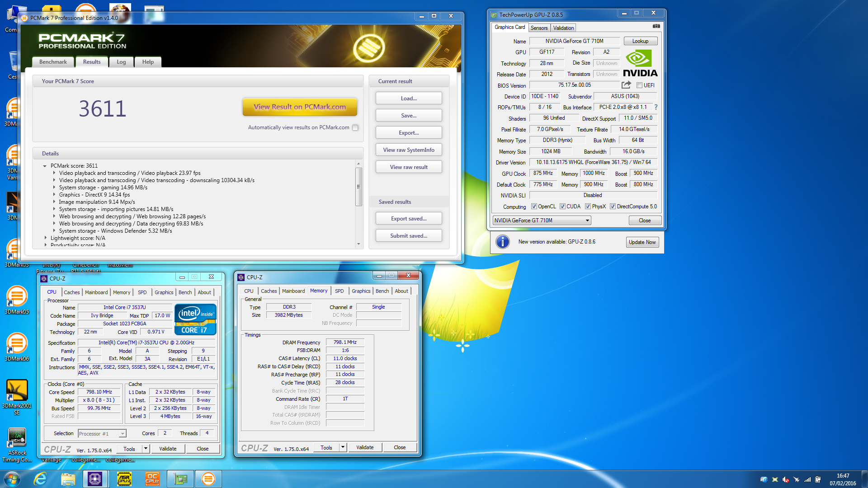
Task: Open Windows Explorer folder on the taskbar
Action: (68, 479)
